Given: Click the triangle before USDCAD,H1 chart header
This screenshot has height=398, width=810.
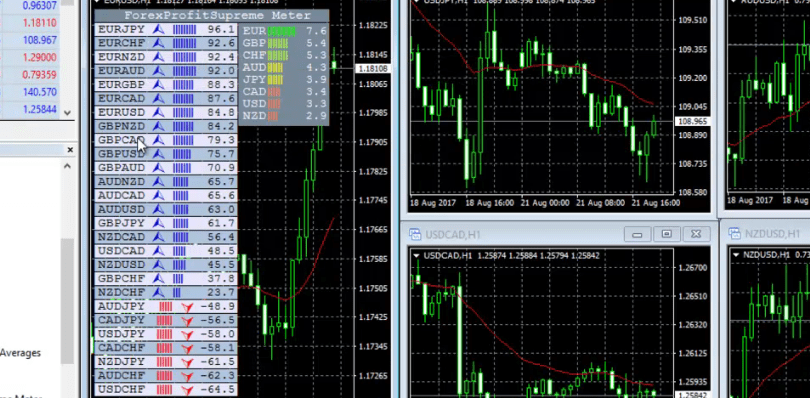Looking at the screenshot, I should tap(416, 255).
